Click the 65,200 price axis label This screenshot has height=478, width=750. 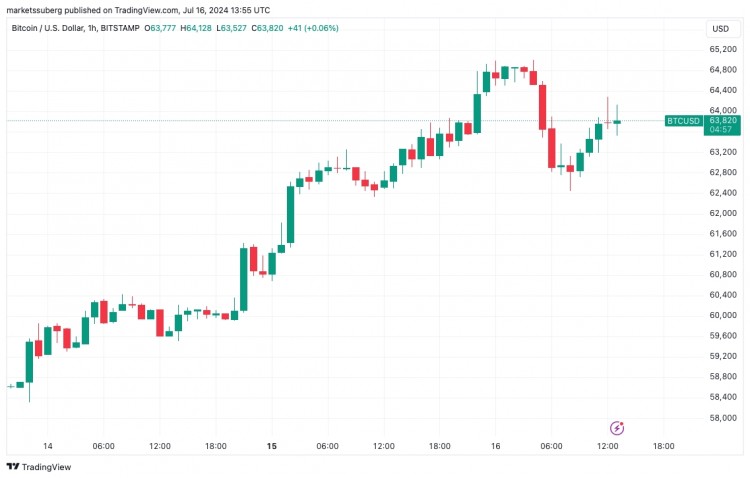(x=723, y=49)
